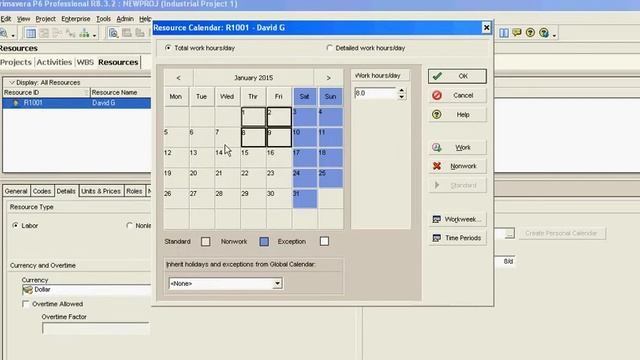
Task: Open the Project menu
Action: (45, 19)
